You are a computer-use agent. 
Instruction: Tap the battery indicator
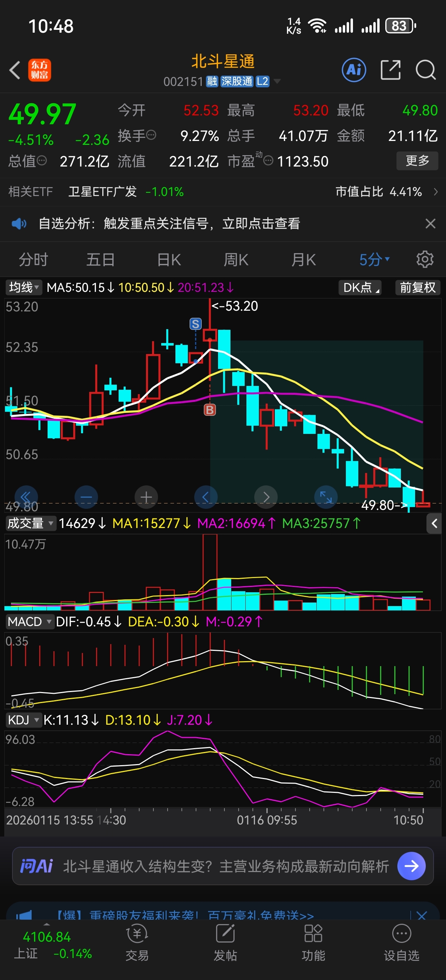[x=401, y=26]
